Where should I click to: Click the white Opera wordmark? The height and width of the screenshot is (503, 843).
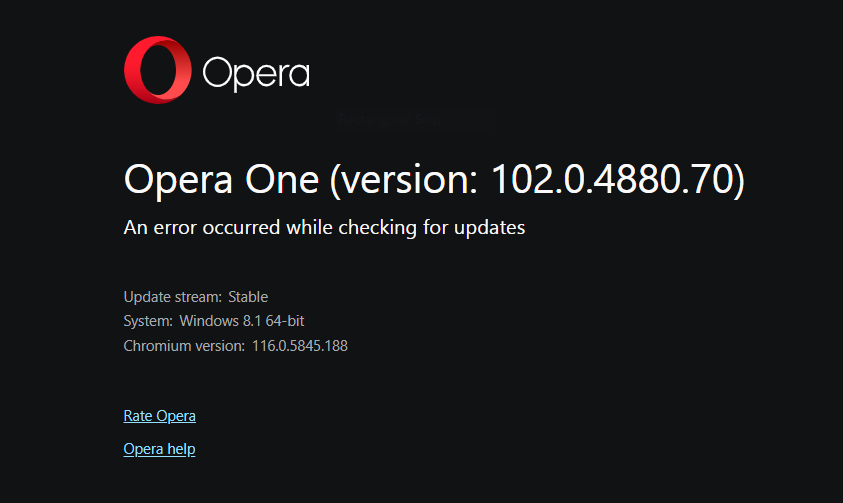click(256, 74)
